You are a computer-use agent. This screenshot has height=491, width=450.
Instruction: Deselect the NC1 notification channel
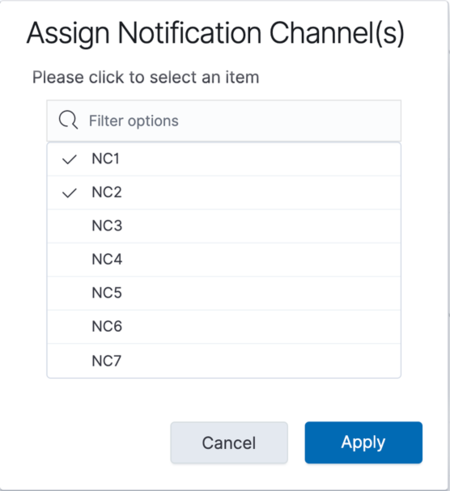pos(224,159)
